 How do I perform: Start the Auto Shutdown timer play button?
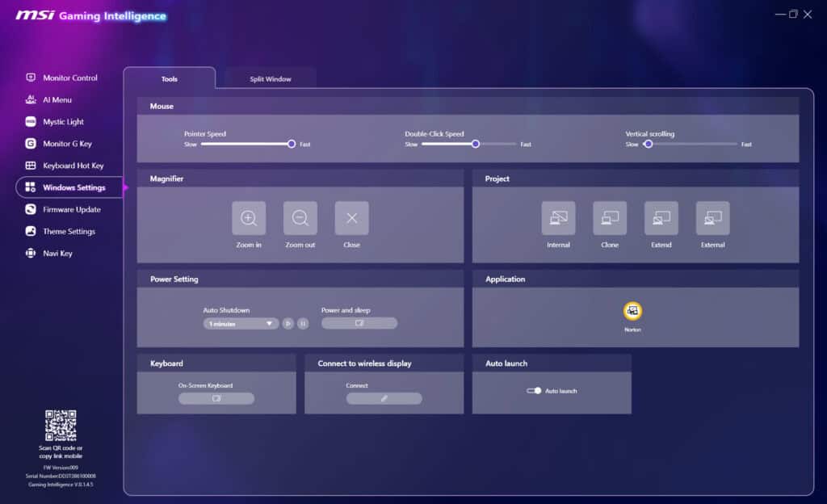tap(288, 323)
